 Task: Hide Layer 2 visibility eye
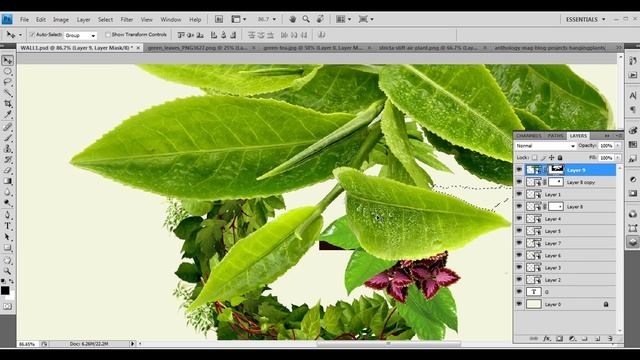coord(519,280)
